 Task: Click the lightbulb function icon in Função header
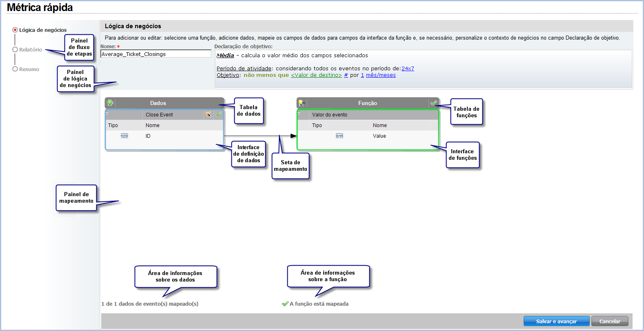[302, 103]
